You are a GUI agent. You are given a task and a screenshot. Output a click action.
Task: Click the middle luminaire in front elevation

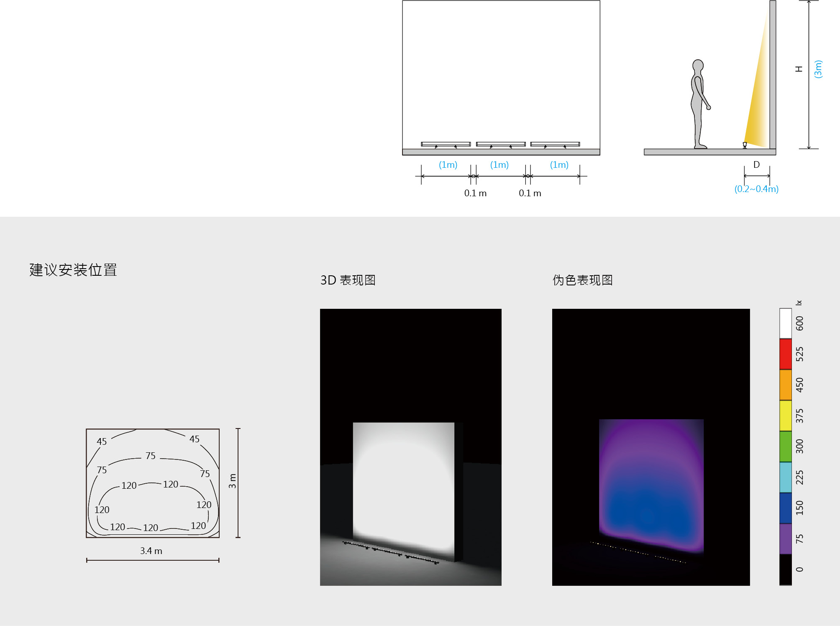point(501,145)
